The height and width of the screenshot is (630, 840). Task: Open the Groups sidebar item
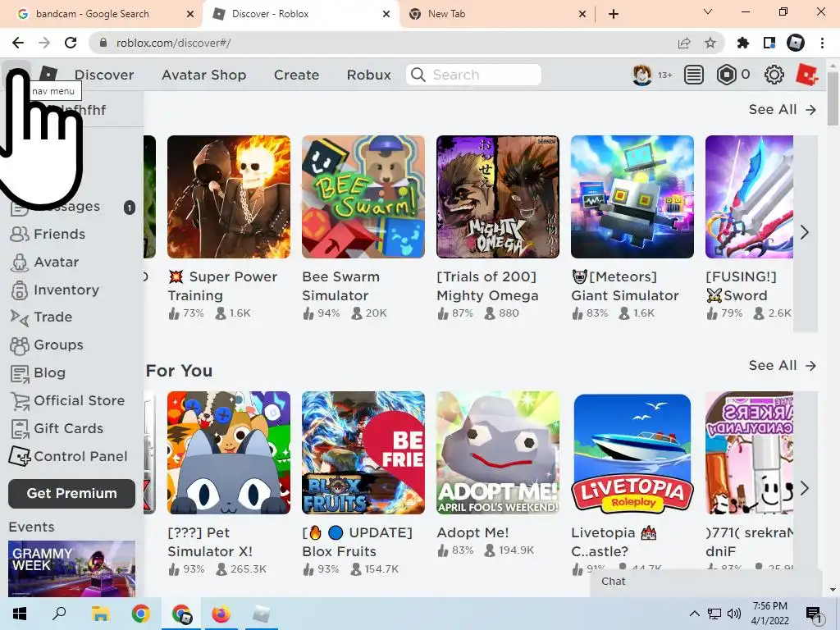[47, 345]
